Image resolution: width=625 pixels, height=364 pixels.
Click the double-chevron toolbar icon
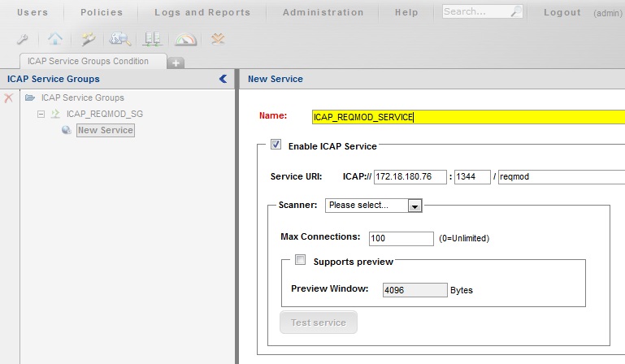[x=218, y=39]
